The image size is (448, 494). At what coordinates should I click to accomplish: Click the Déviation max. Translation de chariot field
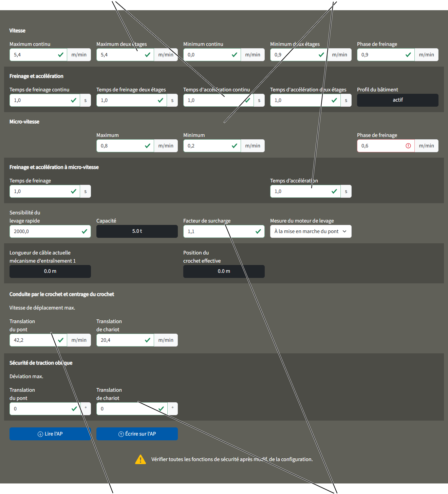coord(132,409)
